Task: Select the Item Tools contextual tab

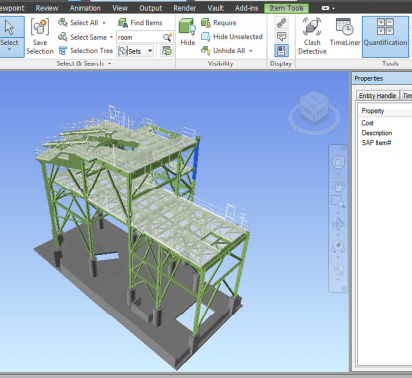Action: coord(286,8)
